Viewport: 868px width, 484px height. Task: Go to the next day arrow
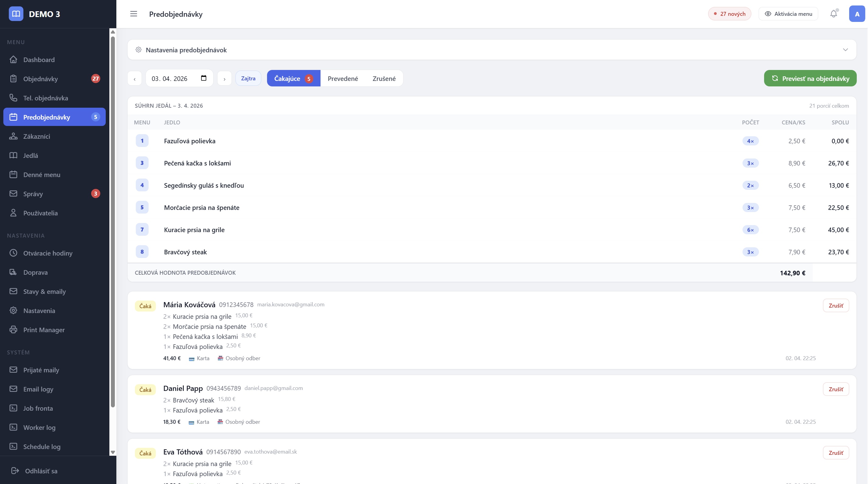tap(225, 78)
